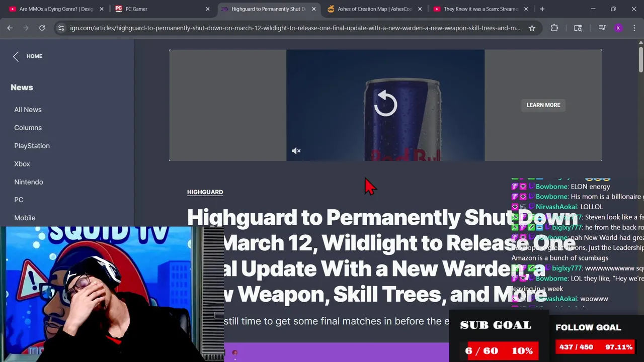Image resolution: width=644 pixels, height=362 pixels.
Task: Open Columns in sidebar
Action: click(28, 128)
